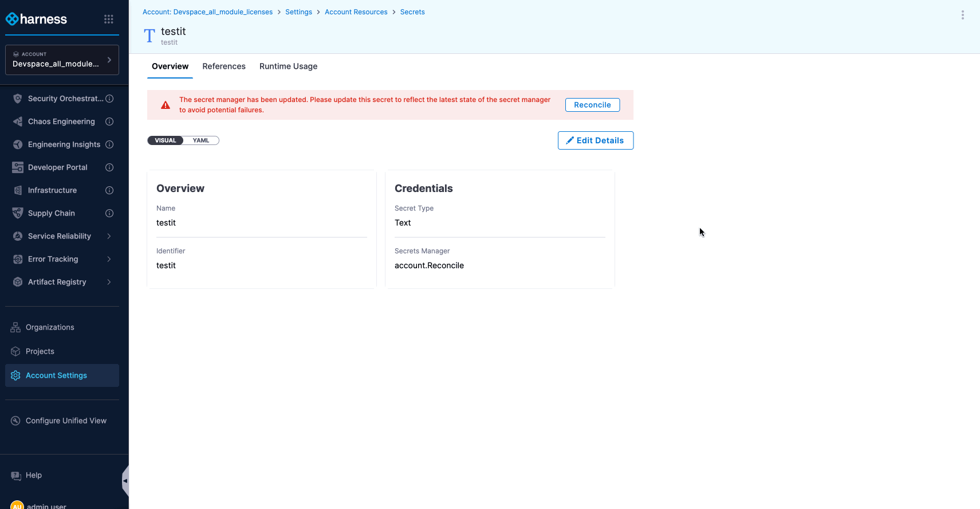Switch to YAML view

click(x=201, y=140)
